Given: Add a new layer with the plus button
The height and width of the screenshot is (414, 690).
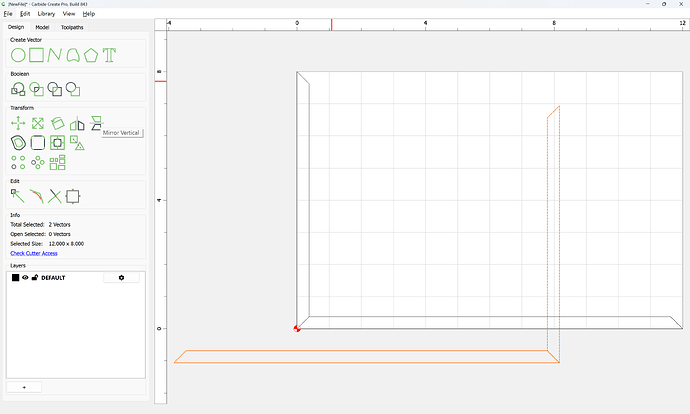Looking at the screenshot, I should [x=24, y=387].
